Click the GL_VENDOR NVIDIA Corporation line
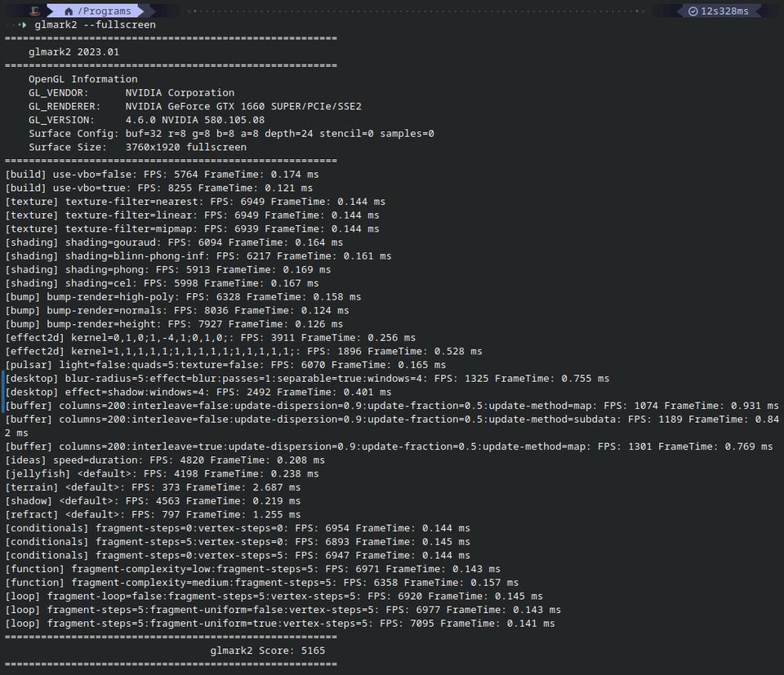784x675 pixels. point(131,92)
